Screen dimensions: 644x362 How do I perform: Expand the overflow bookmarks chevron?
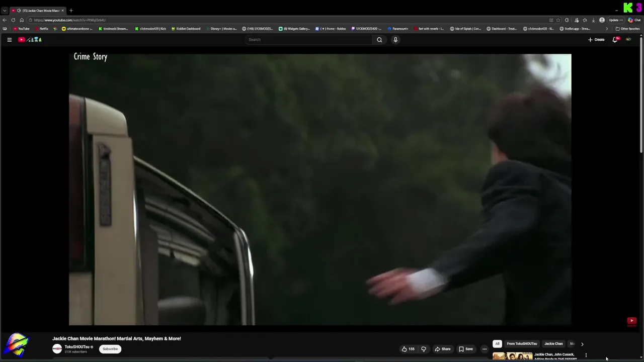[606, 29]
